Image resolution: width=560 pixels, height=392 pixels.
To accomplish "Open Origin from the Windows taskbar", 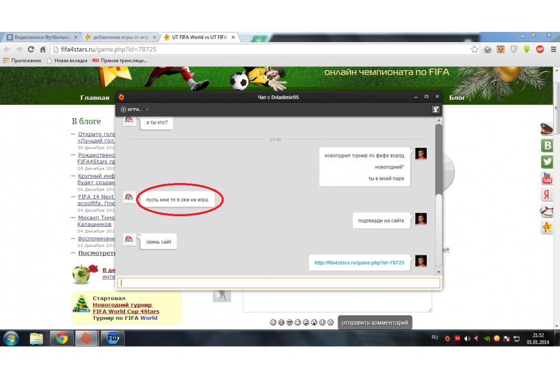I will click(x=86, y=338).
